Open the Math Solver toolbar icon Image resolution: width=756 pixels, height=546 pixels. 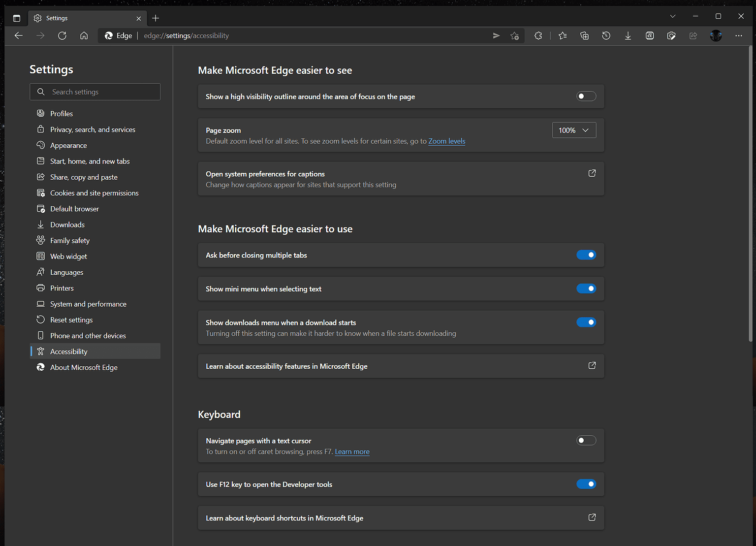pos(650,35)
